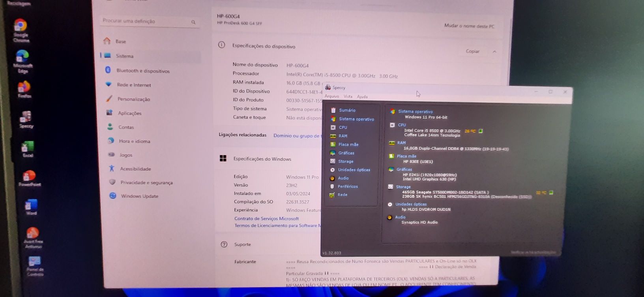This screenshot has width=644, height=297.
Task: Click Speccy version v1.32.803 in status bar
Action: [x=332, y=253]
